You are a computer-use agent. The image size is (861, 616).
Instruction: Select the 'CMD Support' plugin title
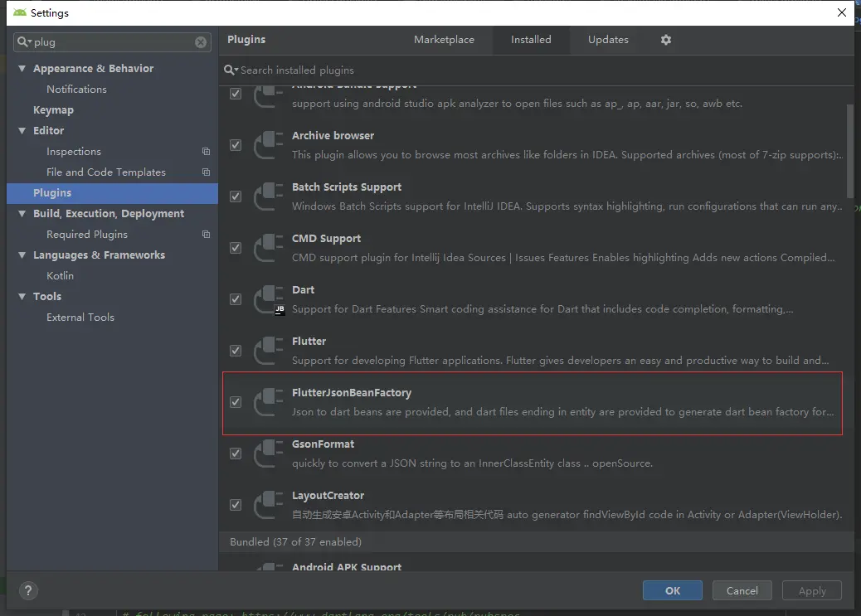click(x=326, y=239)
